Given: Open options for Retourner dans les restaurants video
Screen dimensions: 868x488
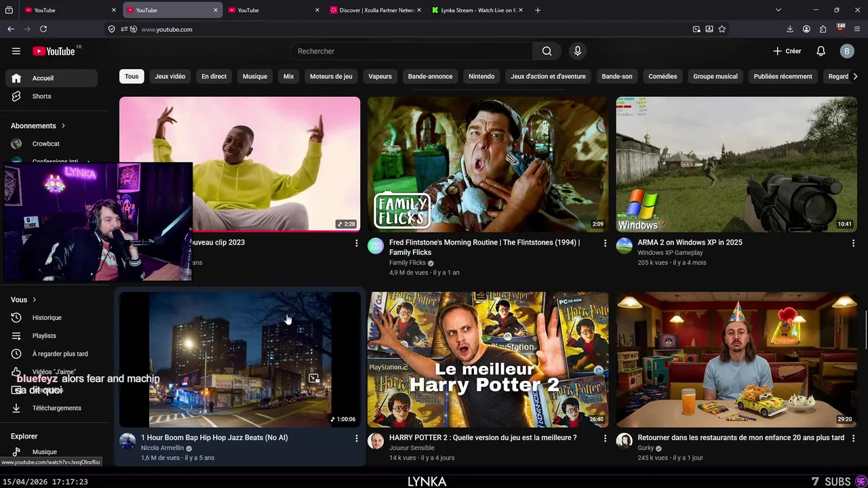Looking at the screenshot, I should [x=853, y=439].
